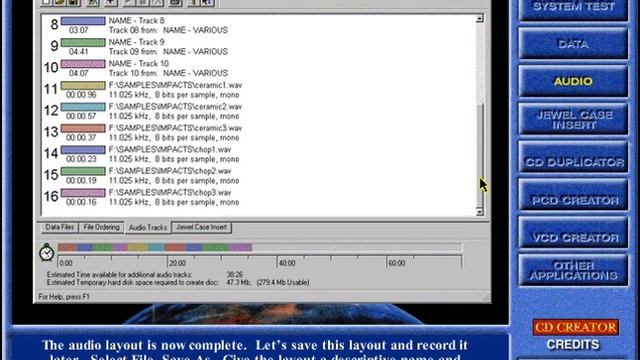Image resolution: width=640 pixels, height=360 pixels.
Task: Select the ceramic3.wav track row
Action: pos(175,128)
